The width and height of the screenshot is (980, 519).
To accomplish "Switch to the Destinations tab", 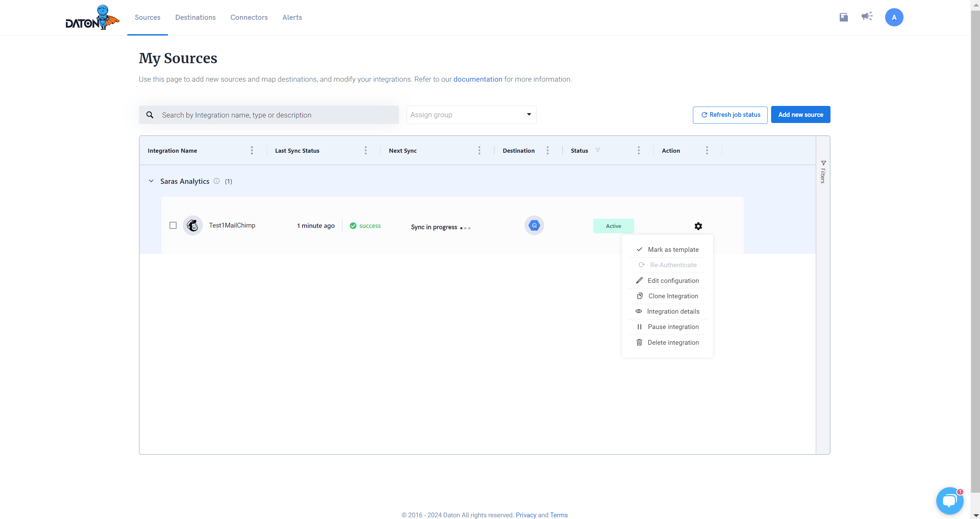I will [x=195, y=17].
